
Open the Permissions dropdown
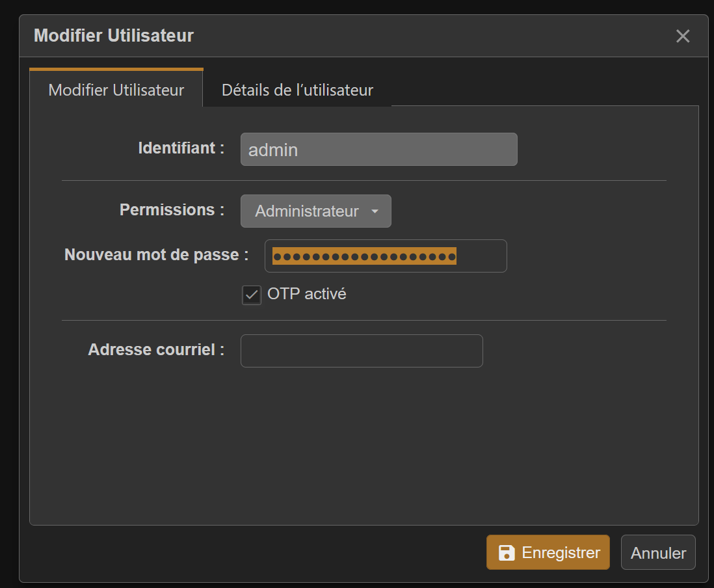pyautogui.click(x=315, y=211)
